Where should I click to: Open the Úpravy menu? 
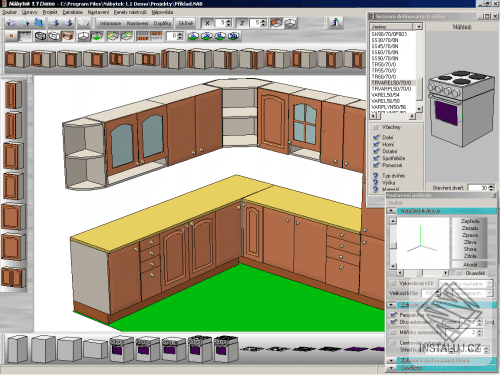[x=30, y=12]
